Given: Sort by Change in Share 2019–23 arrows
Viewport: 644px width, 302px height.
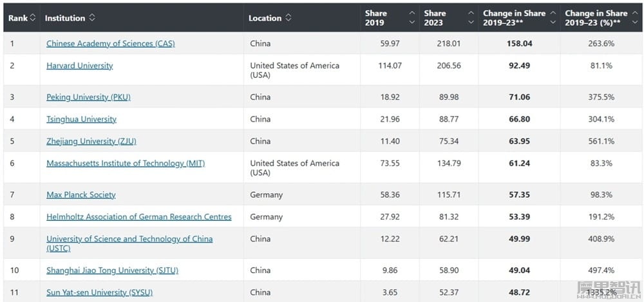Looking at the screenshot, I should click(x=553, y=18).
